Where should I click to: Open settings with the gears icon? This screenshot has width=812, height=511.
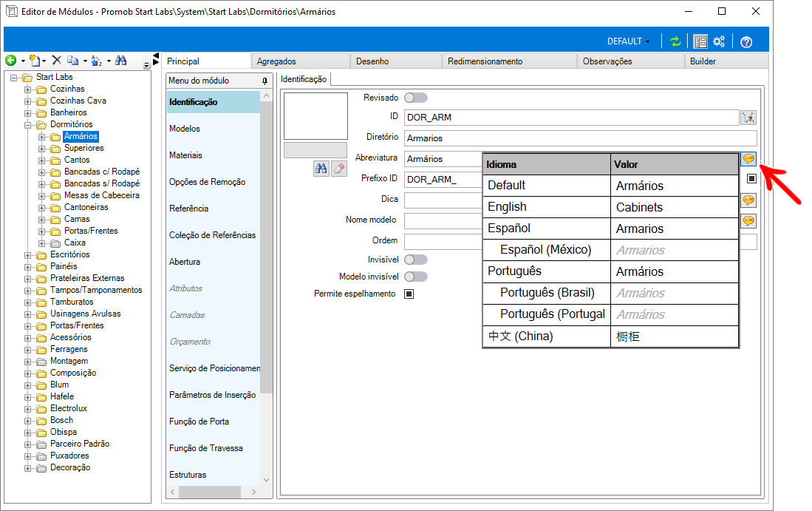pos(720,41)
